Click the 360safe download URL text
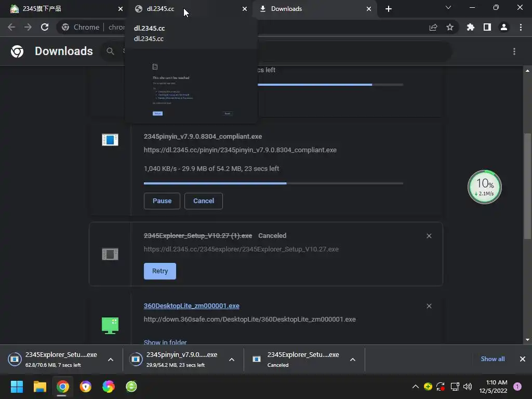Viewport: 532px width, 399px height. [x=250, y=320]
